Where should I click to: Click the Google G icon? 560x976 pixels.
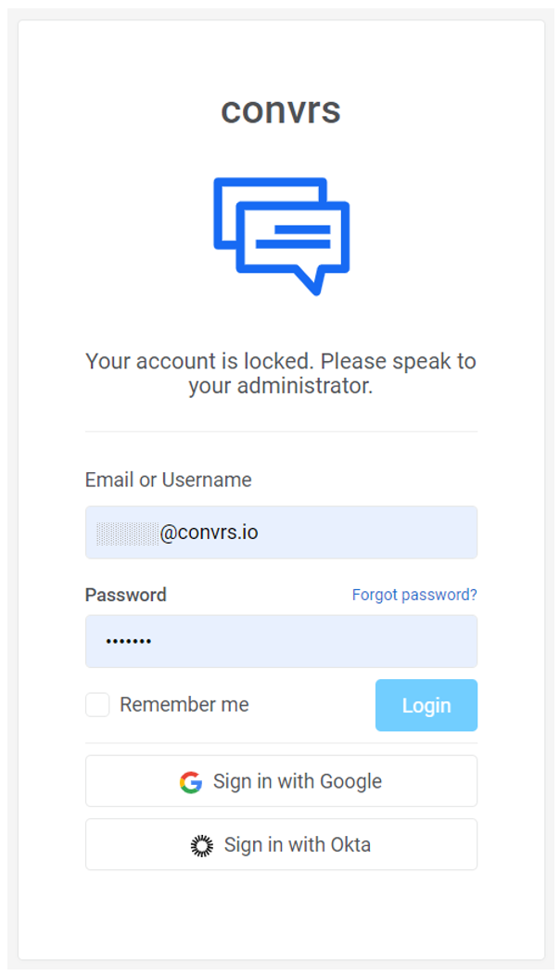pos(191,782)
